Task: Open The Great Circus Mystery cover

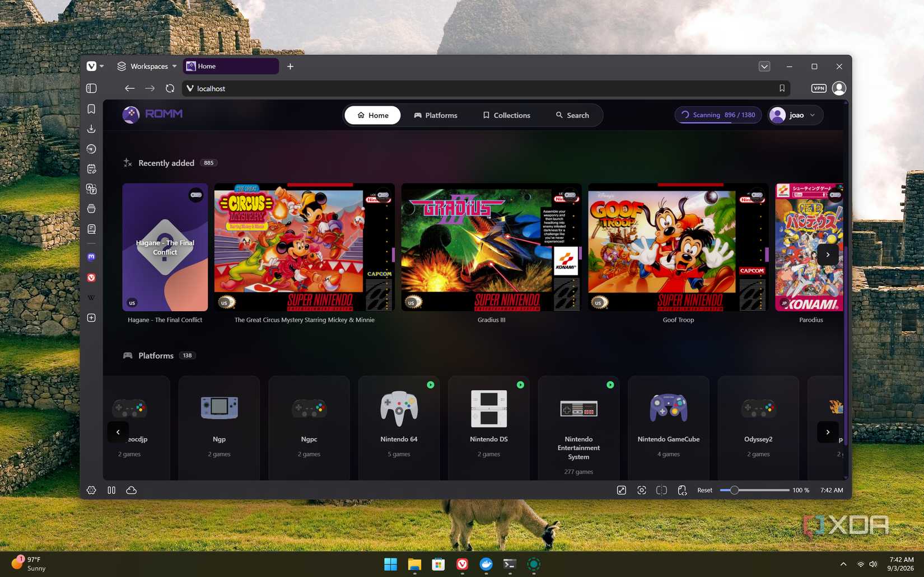Action: click(304, 247)
